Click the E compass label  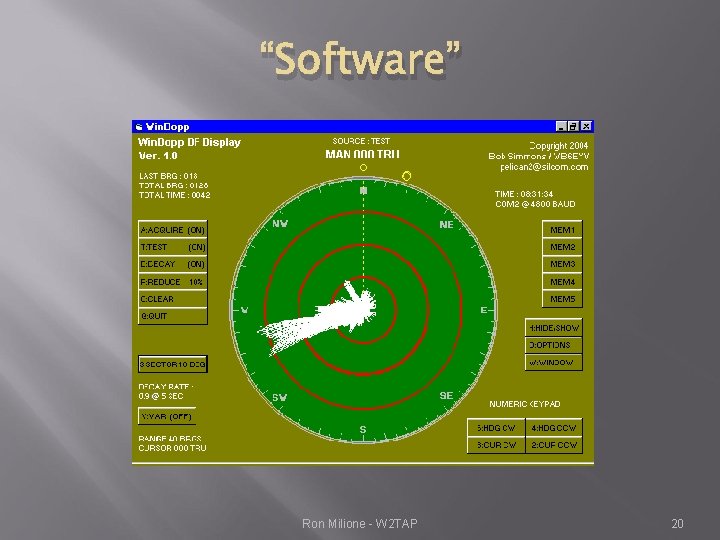[484, 310]
